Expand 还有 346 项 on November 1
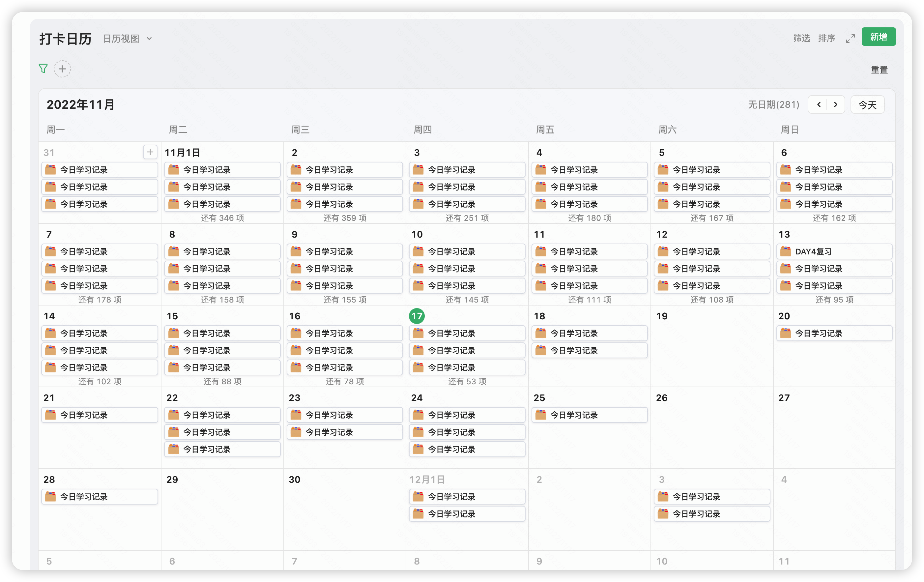 (x=222, y=218)
